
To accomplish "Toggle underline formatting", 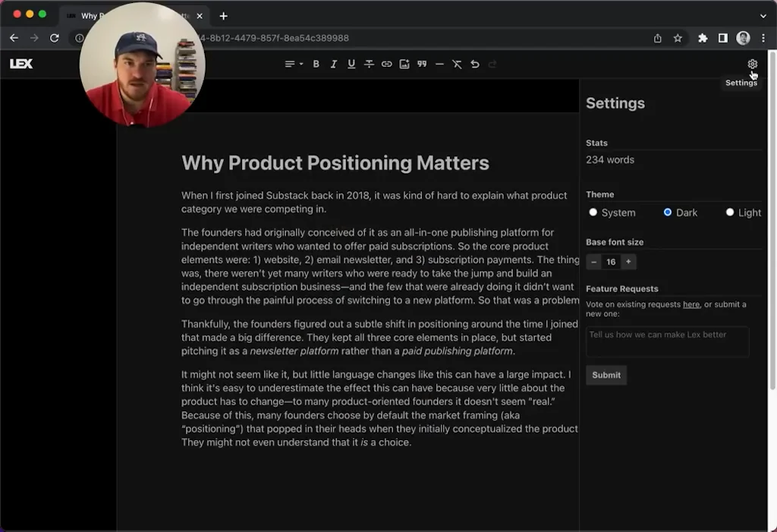I will tap(351, 64).
